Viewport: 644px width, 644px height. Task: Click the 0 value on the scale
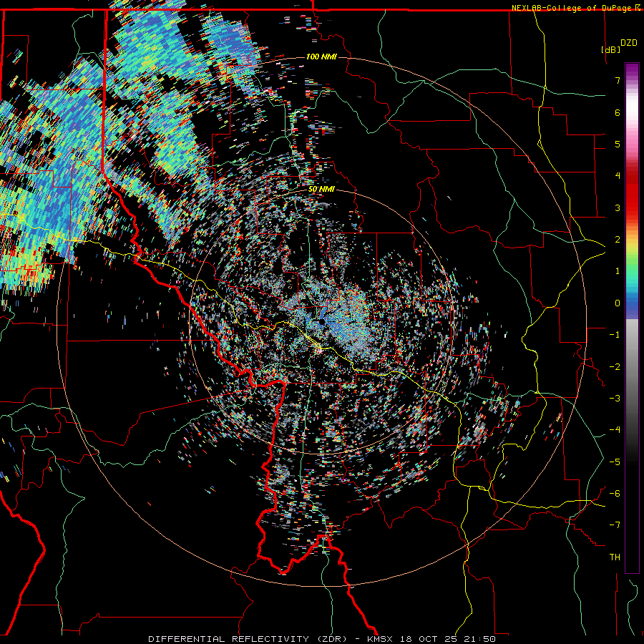point(618,303)
